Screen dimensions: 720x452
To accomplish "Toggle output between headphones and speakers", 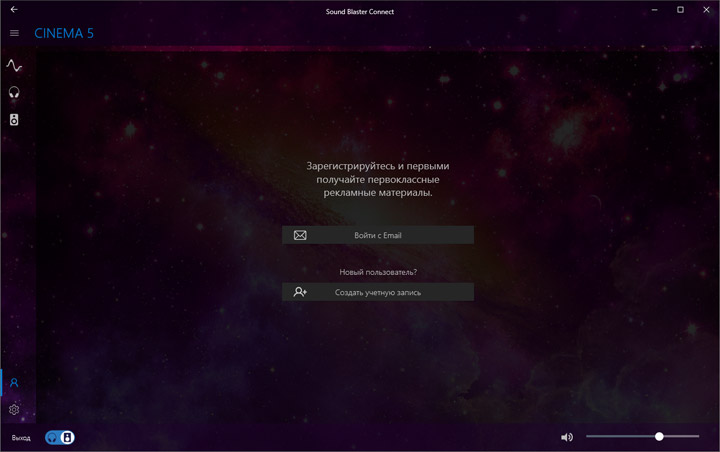I will coord(60,437).
